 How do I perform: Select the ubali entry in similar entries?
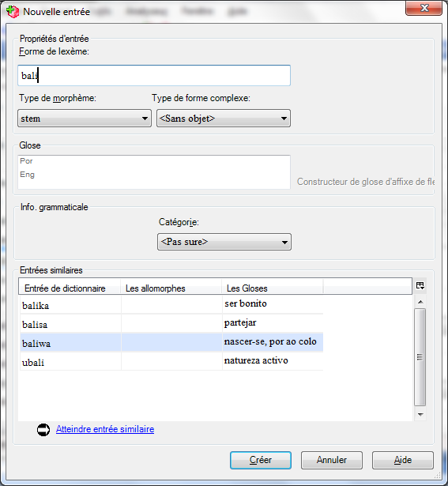[x=171, y=361]
